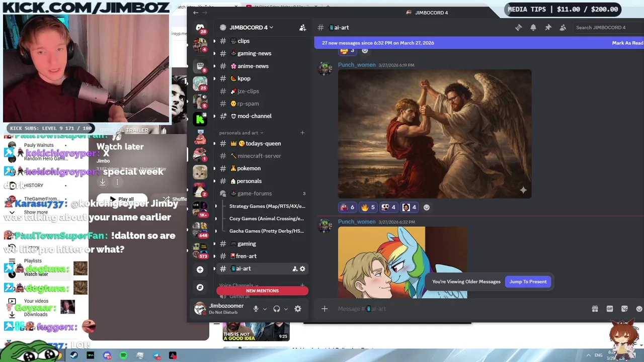Open the Threads icon in channel header
The width and height of the screenshot is (644, 362).
point(518,28)
